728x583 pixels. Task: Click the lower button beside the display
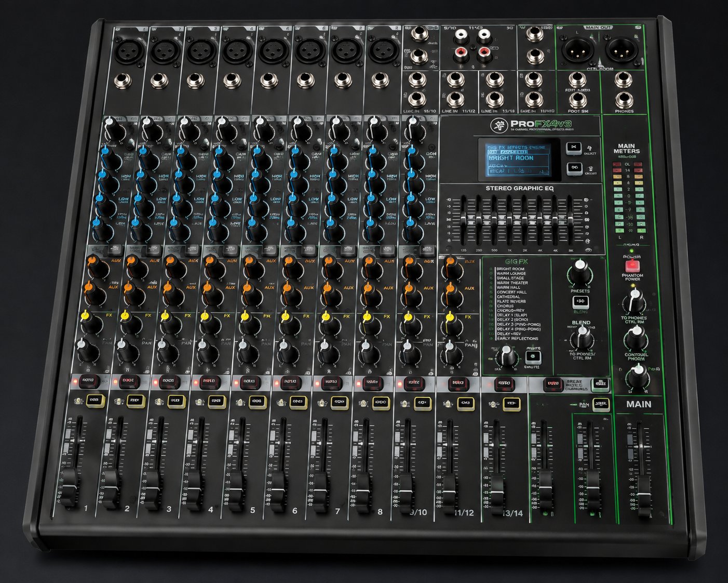[x=574, y=168]
